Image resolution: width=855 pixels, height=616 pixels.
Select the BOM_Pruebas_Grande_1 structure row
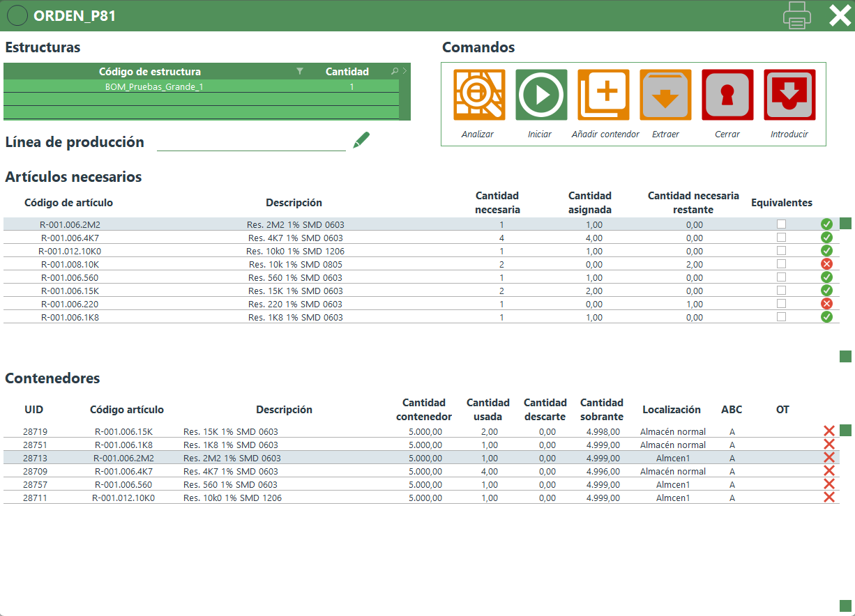pos(154,87)
